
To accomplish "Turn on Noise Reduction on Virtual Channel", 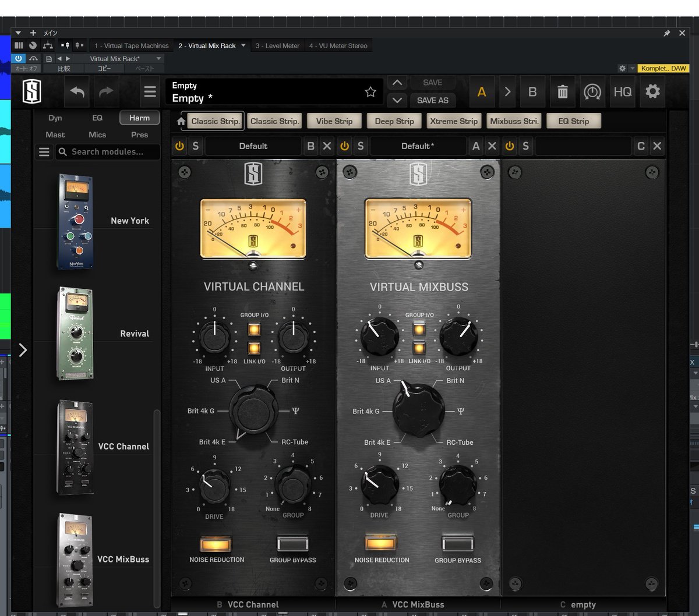I will point(216,543).
